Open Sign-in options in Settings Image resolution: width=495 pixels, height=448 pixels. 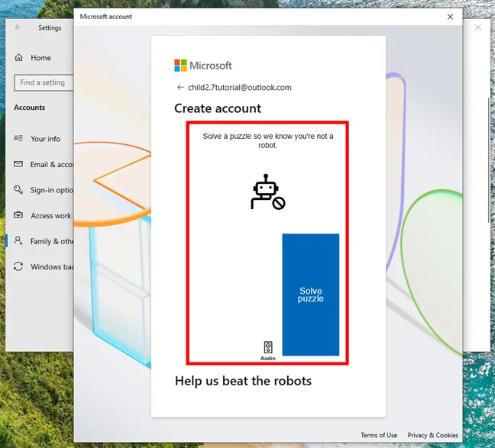tap(40, 190)
